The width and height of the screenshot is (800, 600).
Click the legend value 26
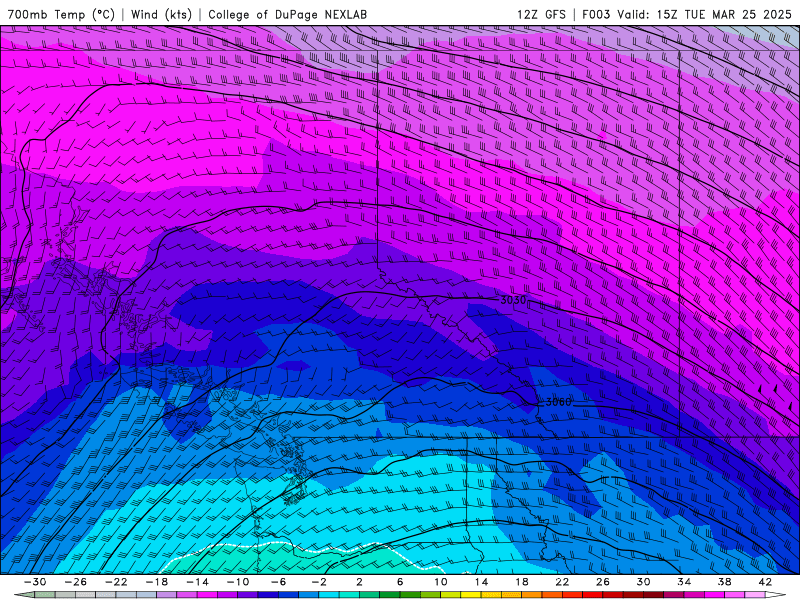coord(603,582)
